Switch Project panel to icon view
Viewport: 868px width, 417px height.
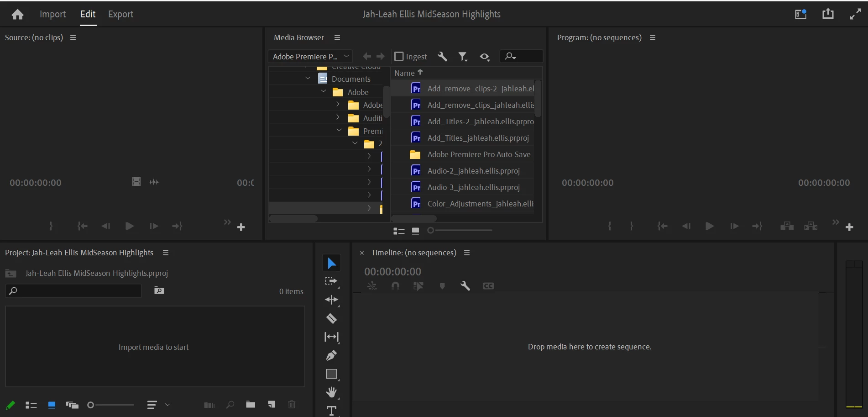coord(52,405)
